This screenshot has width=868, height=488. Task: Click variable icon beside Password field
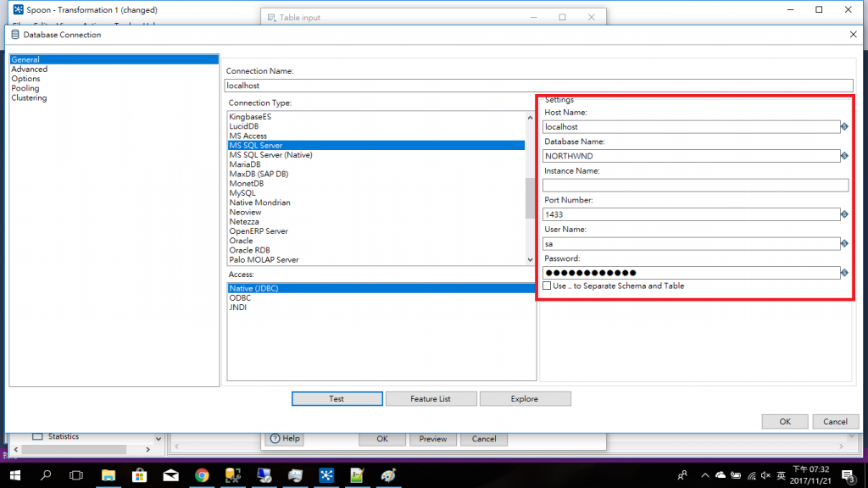844,273
